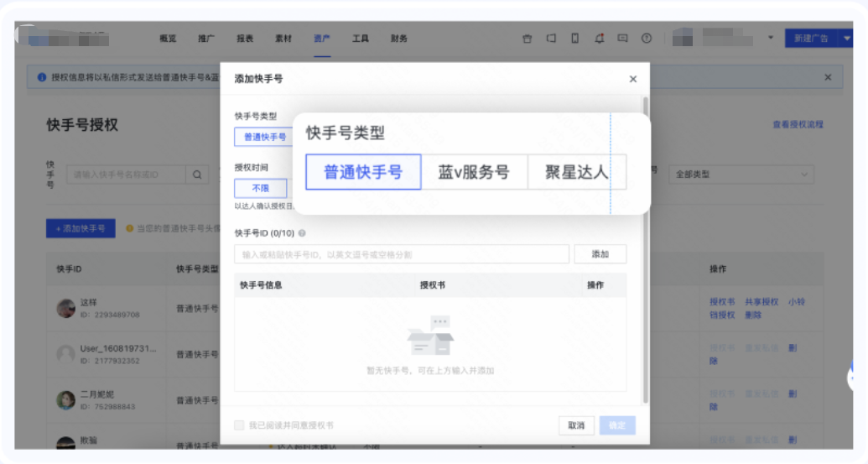
Task: Select 不限 under 授权时间
Action: point(261,188)
